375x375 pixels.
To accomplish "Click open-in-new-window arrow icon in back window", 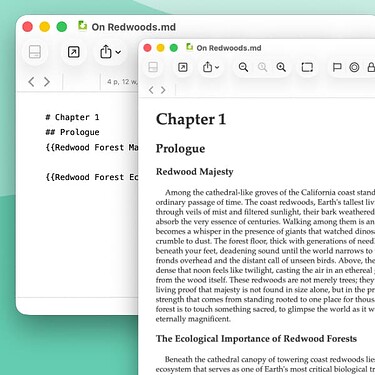I will click(x=73, y=52).
